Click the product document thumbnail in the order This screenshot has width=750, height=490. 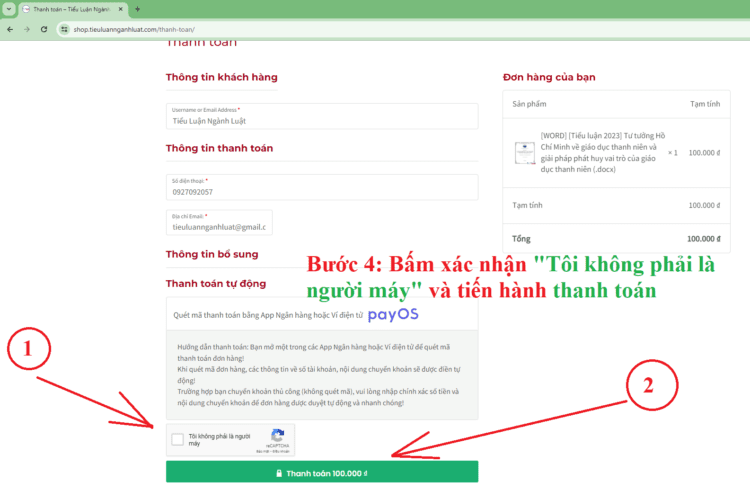click(x=524, y=153)
